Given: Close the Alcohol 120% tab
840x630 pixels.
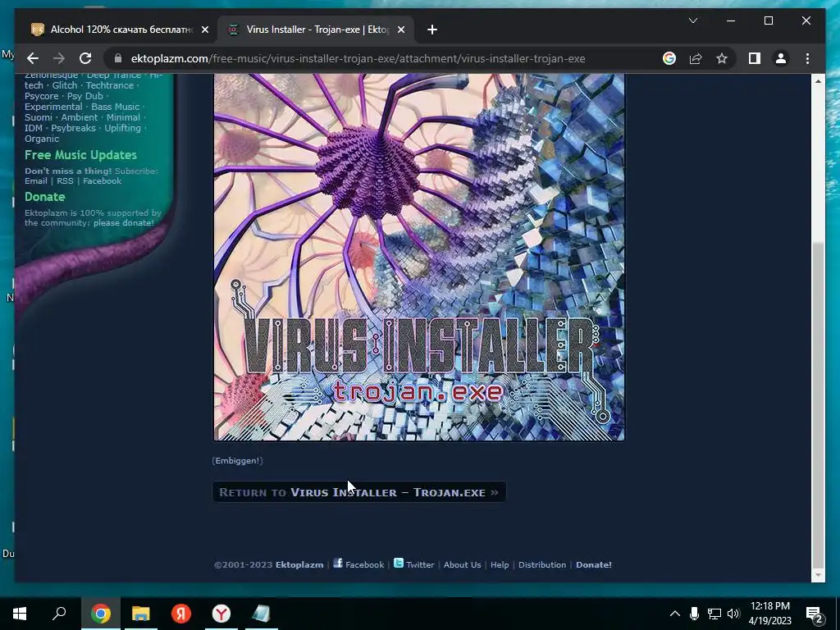Looking at the screenshot, I should [204, 30].
